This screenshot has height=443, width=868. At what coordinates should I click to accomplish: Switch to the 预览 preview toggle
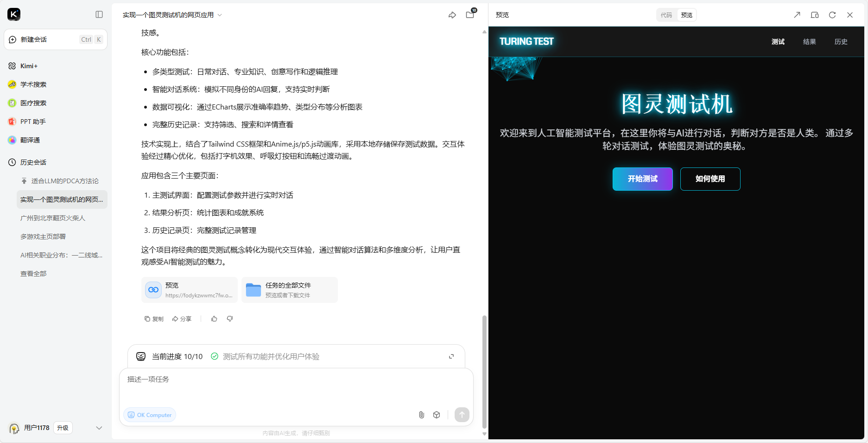click(x=686, y=15)
